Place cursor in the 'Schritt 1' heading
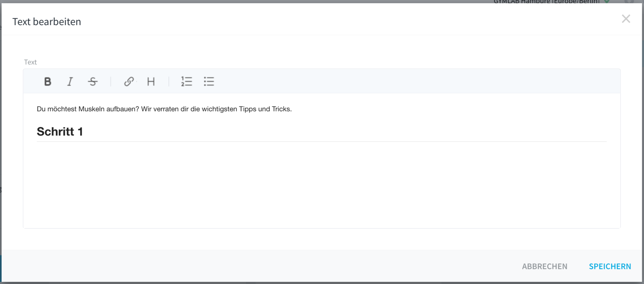 point(60,131)
